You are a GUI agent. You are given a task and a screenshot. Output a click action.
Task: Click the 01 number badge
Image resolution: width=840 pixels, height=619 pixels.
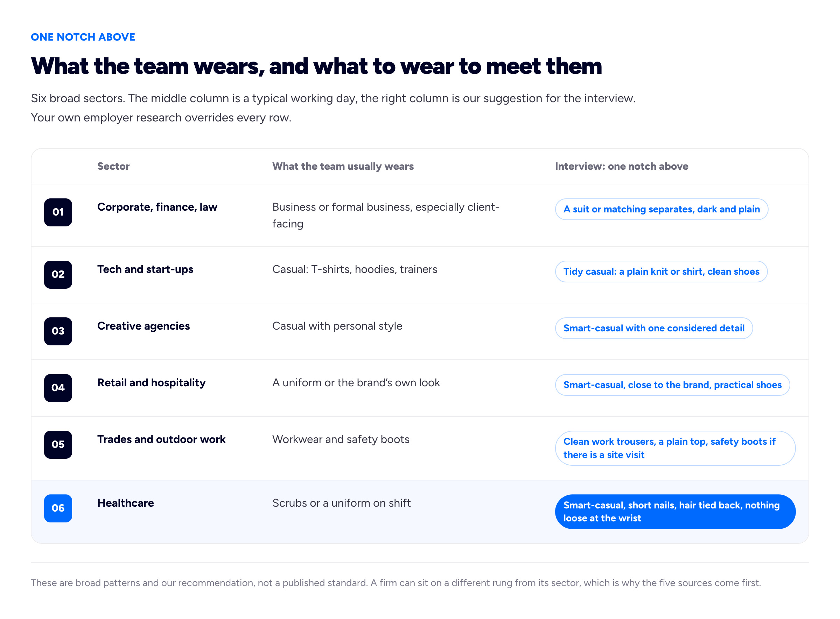point(58,212)
